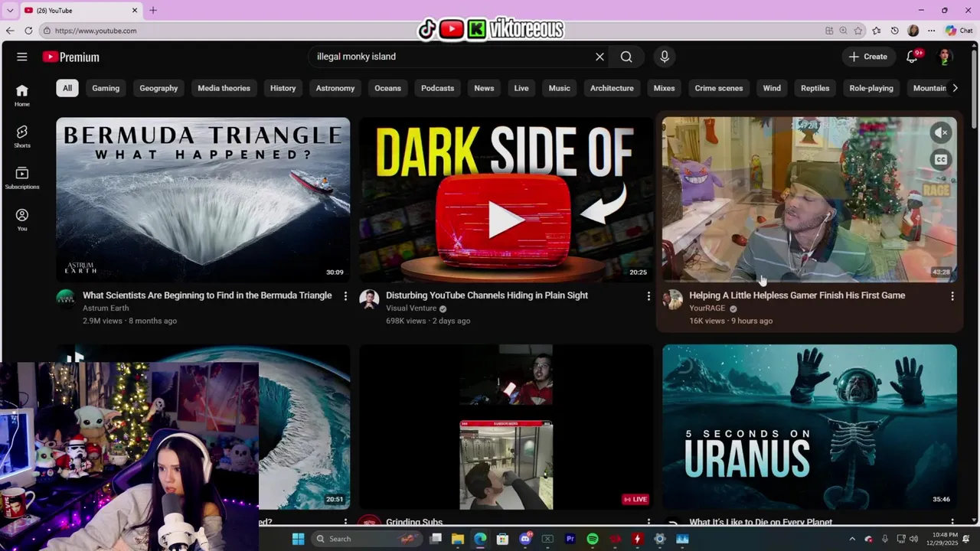Open more options for Bermuda Triangle video
This screenshot has width=980, height=551.
tap(345, 295)
